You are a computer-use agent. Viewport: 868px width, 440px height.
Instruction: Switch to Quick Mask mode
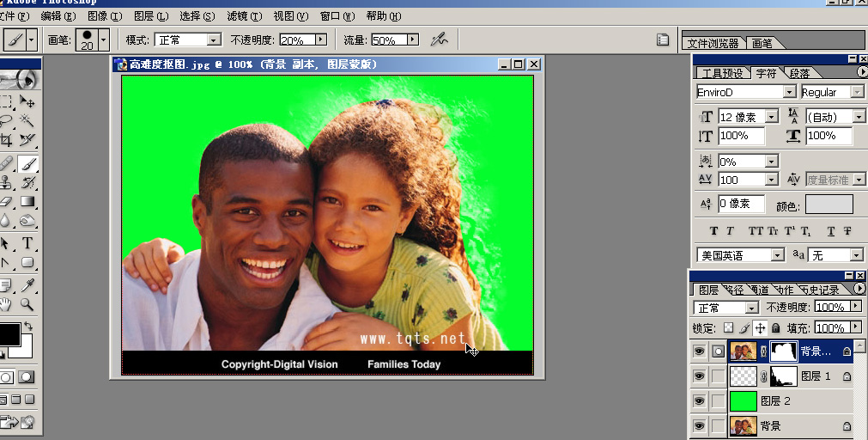pos(26,377)
